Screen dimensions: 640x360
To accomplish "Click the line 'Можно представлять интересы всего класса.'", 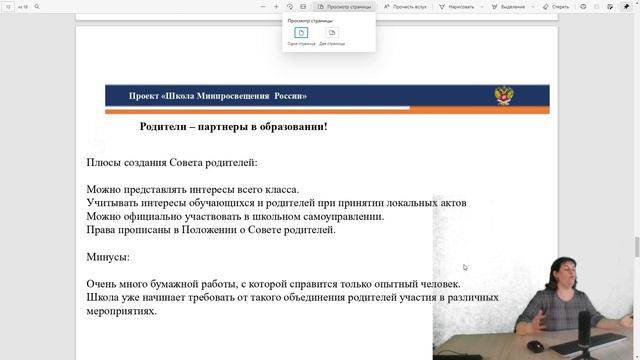I will [x=193, y=189].
